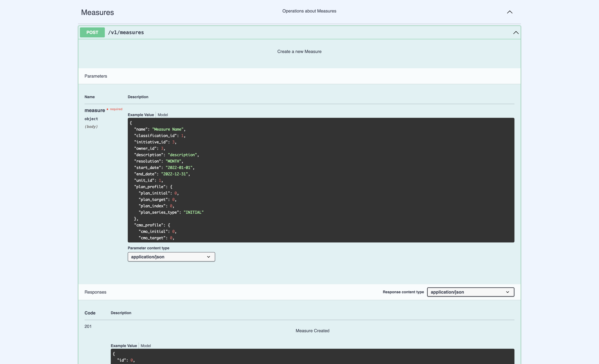Click the "Measure Name" string value
The image size is (599, 364).
point(168,129)
